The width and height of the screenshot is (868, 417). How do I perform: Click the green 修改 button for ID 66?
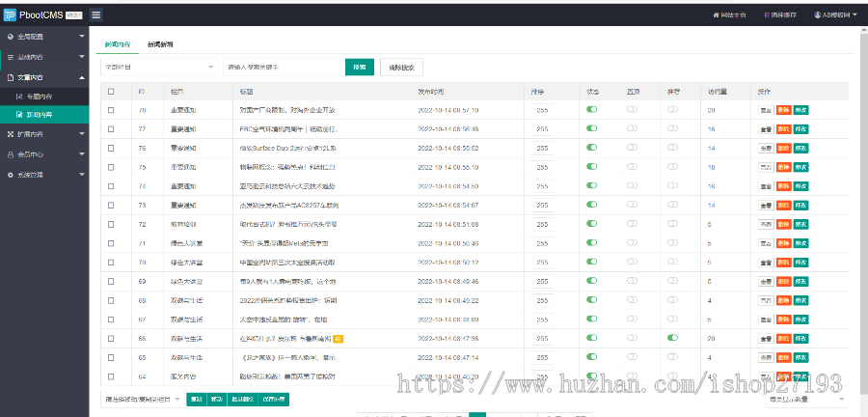(800, 338)
